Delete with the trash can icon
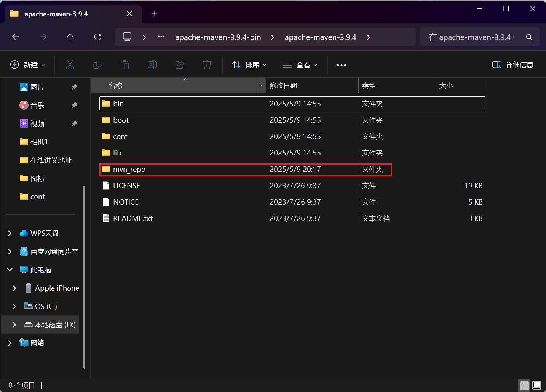546x392 pixels. 207,65
